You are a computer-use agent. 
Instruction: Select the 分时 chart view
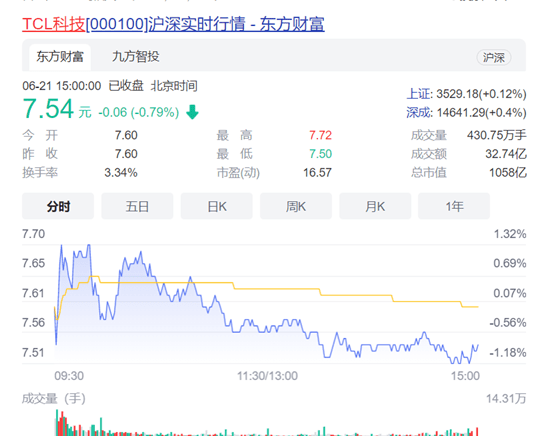click(x=58, y=206)
